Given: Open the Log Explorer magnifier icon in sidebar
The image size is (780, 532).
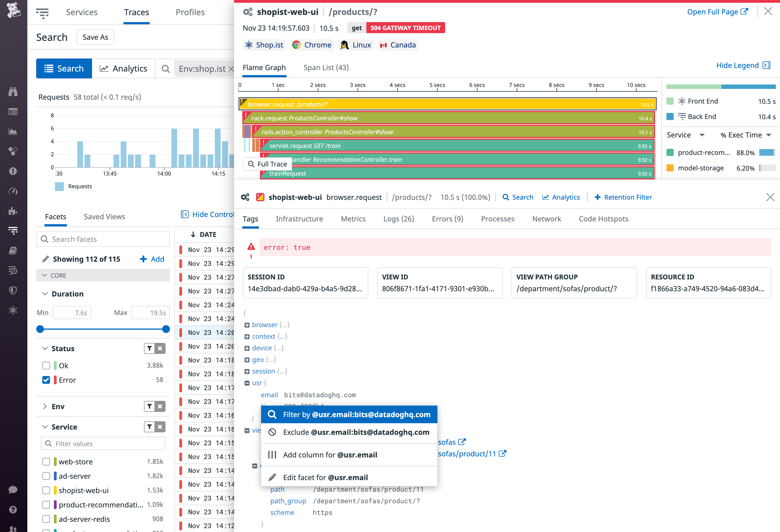Looking at the screenshot, I should point(13,270).
